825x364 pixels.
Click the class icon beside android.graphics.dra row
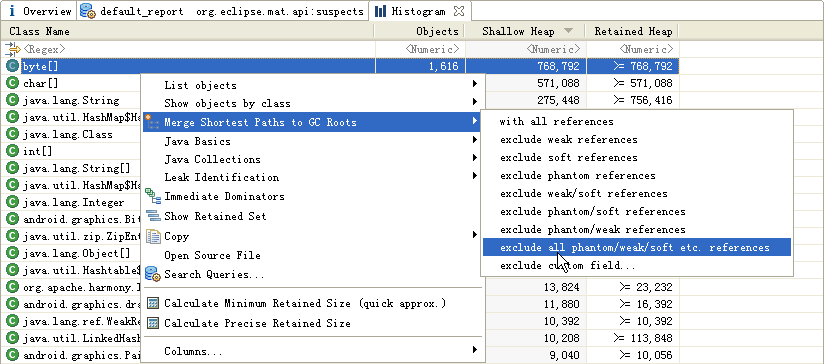coord(13,304)
